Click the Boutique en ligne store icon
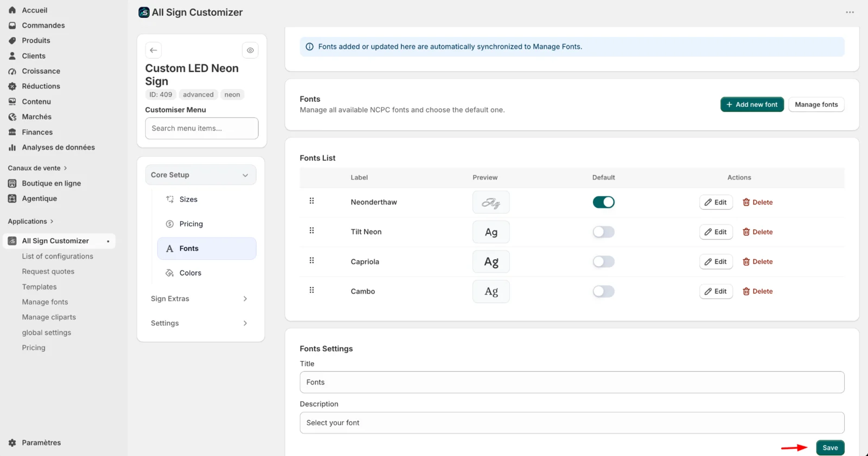The width and height of the screenshot is (868, 456). pos(12,183)
